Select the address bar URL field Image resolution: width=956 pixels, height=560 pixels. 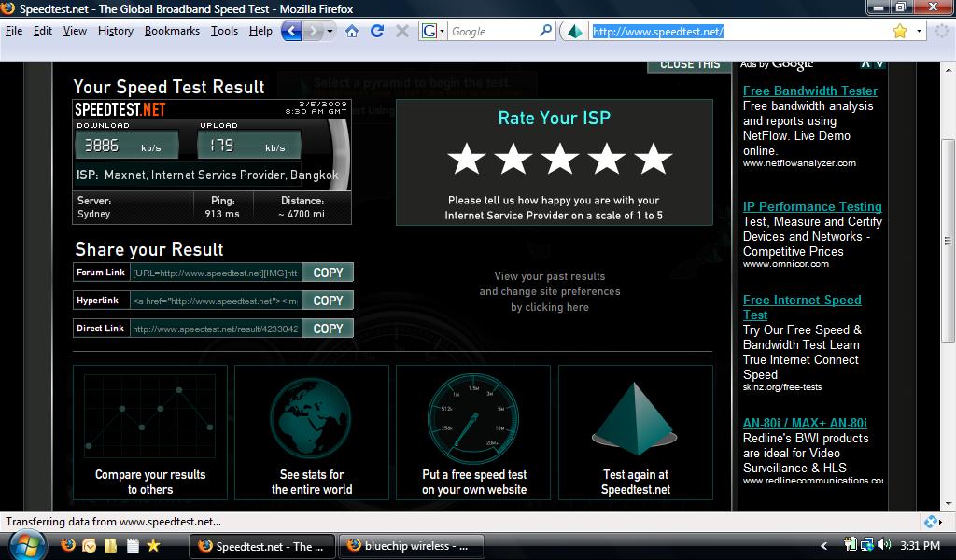click(739, 31)
